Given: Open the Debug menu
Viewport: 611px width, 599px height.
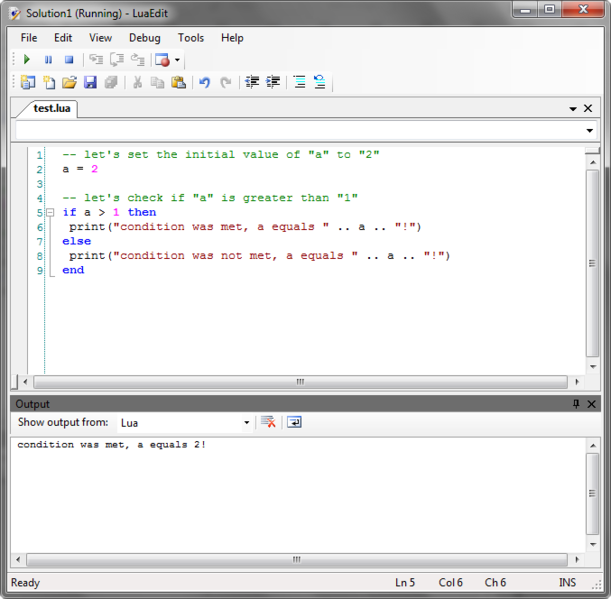Looking at the screenshot, I should [145, 38].
